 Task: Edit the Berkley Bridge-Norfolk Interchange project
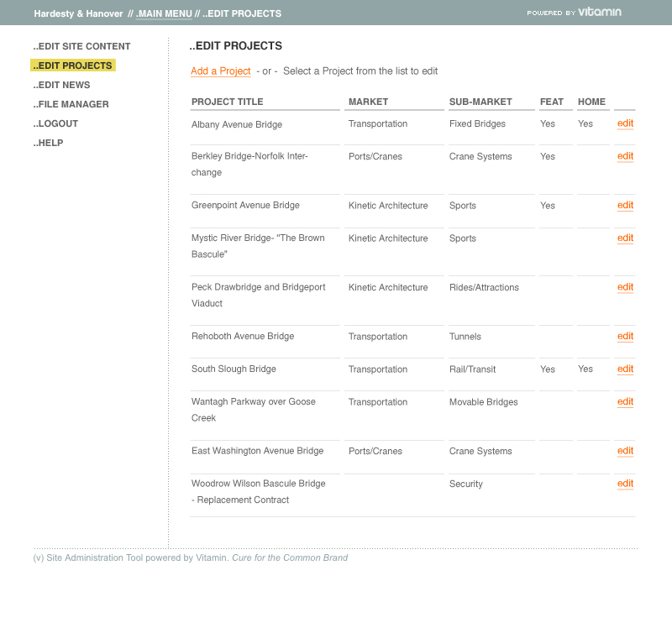pyautogui.click(x=625, y=156)
